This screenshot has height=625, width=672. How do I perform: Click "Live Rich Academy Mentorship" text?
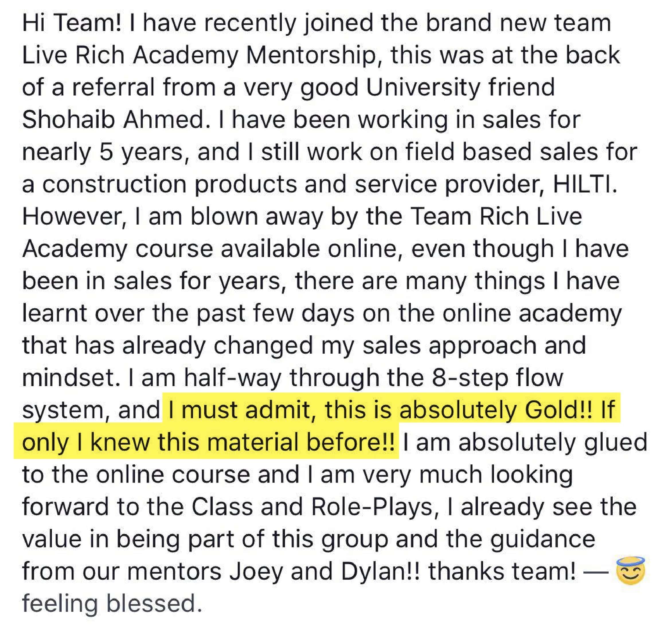tap(199, 55)
